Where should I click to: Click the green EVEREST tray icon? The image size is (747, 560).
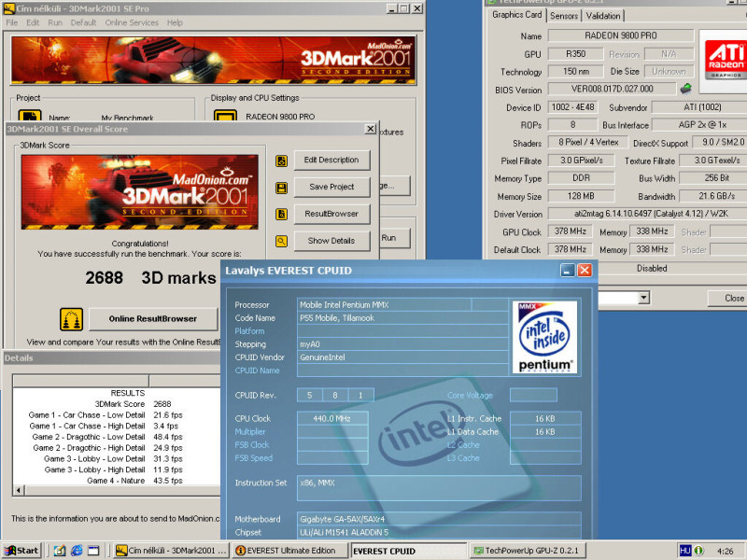point(698,551)
